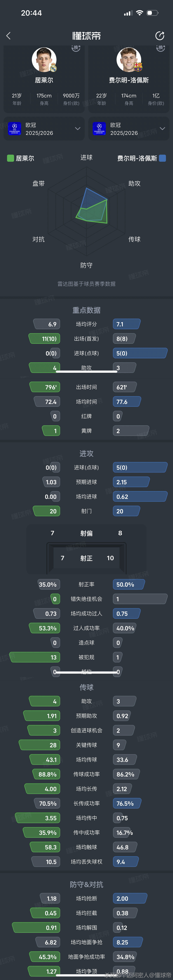
Task: Tap the share icon at top right
Action: pyautogui.click(x=160, y=36)
